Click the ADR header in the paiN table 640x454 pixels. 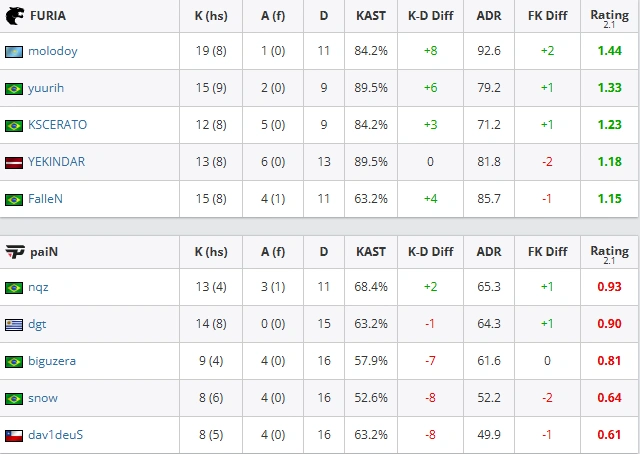[489, 252]
